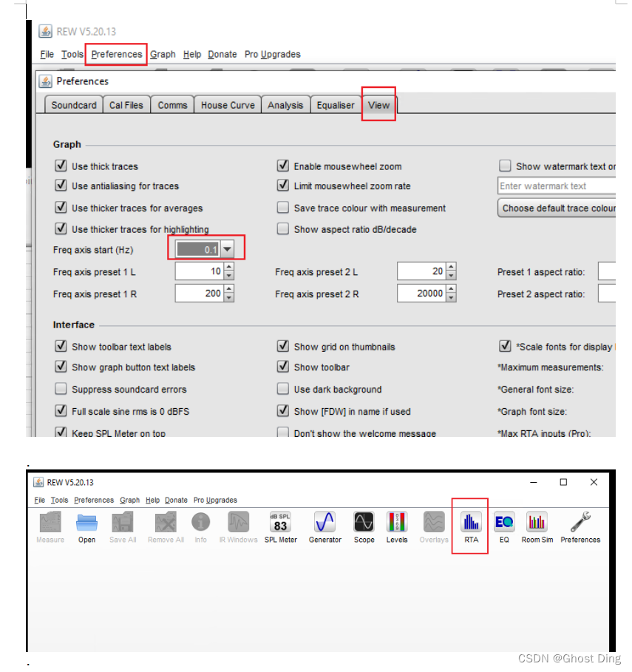Click Choose default trace colours button
The width and height of the screenshot is (632, 672).
click(x=557, y=208)
